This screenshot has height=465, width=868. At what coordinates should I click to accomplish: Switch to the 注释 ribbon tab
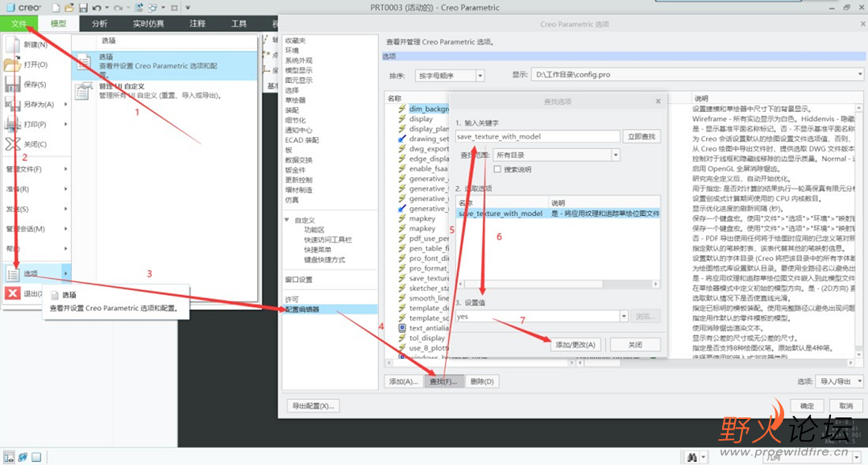pos(197,23)
